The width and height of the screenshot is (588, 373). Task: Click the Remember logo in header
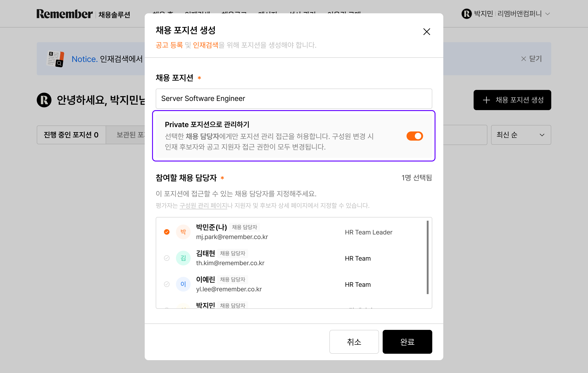(65, 14)
